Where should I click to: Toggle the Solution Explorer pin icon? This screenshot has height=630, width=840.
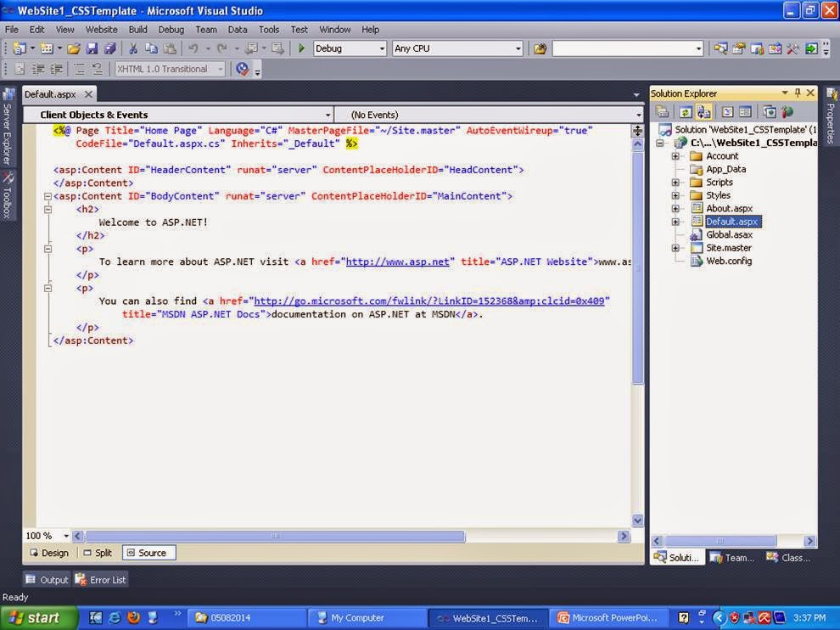point(798,93)
